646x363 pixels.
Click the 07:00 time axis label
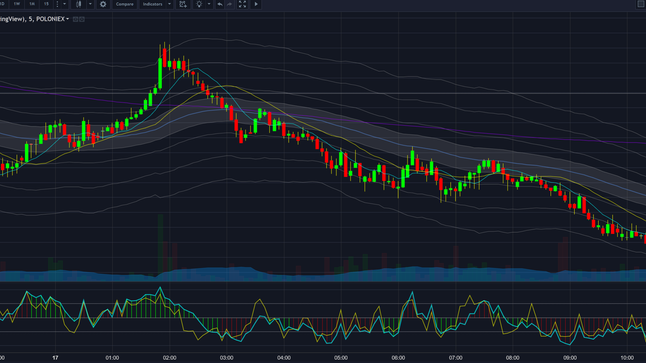(x=455, y=358)
